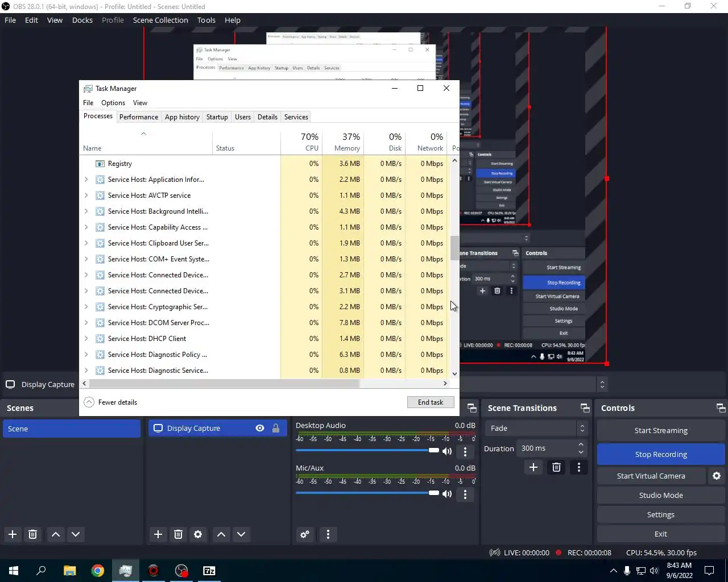Adjust Desktop Audio volume slider
Image resolution: width=728 pixels, height=582 pixels.
tap(367, 450)
